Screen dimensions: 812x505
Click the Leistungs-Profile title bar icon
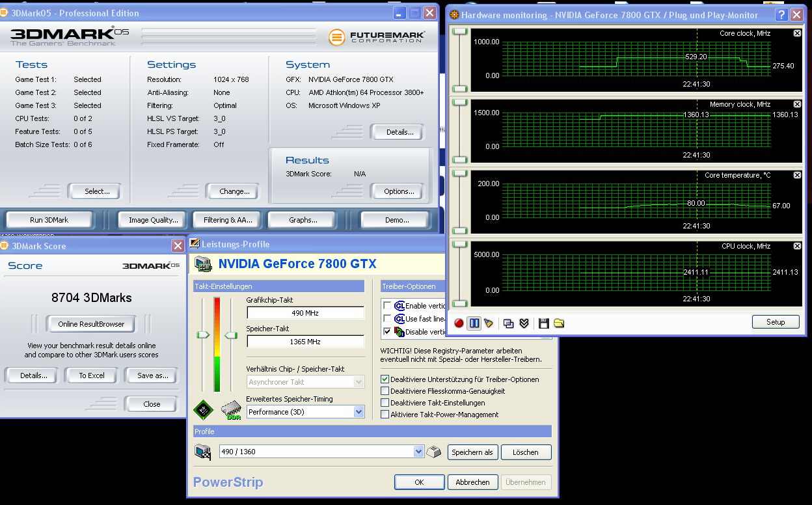pos(195,244)
